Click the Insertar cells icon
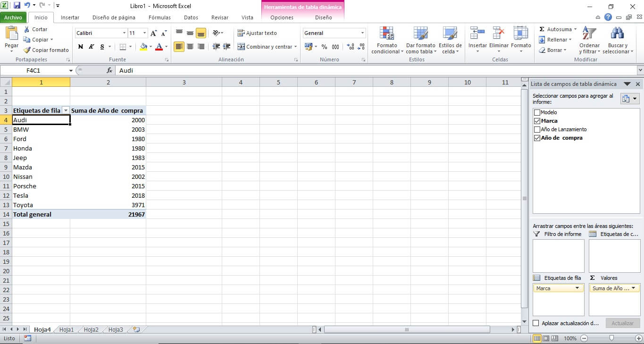The height and width of the screenshot is (344, 644). 477,33
